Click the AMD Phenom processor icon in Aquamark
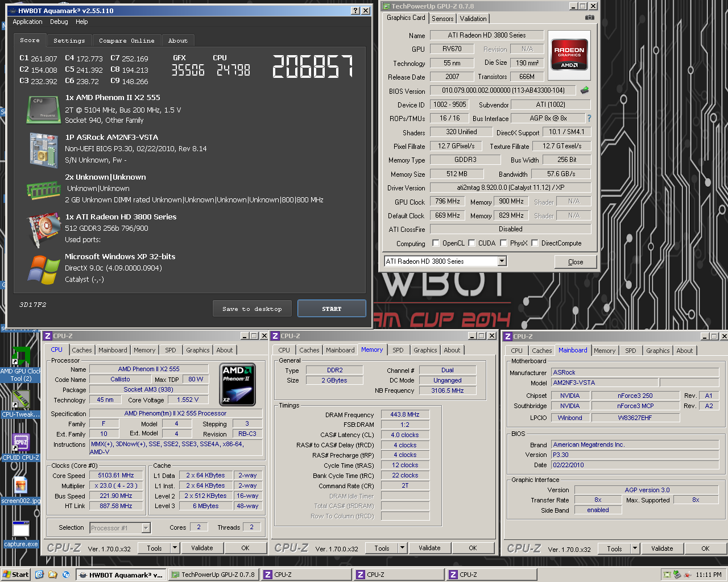Viewport: 728px width, 582px height. (43, 109)
